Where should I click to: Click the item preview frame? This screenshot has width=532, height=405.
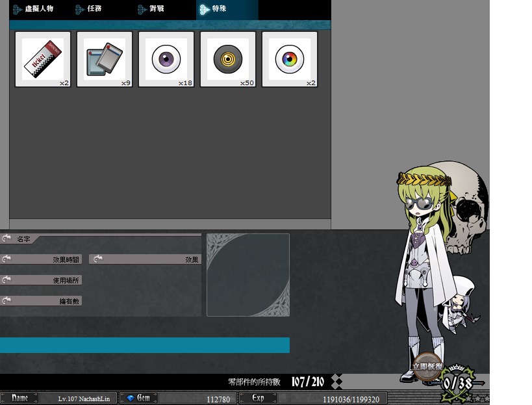click(x=248, y=275)
